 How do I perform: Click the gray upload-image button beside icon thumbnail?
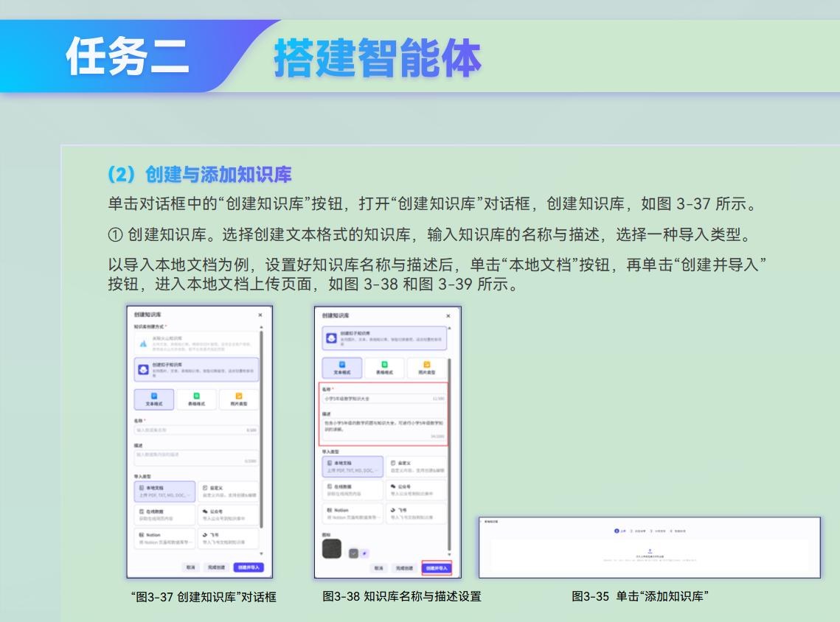[x=353, y=553]
